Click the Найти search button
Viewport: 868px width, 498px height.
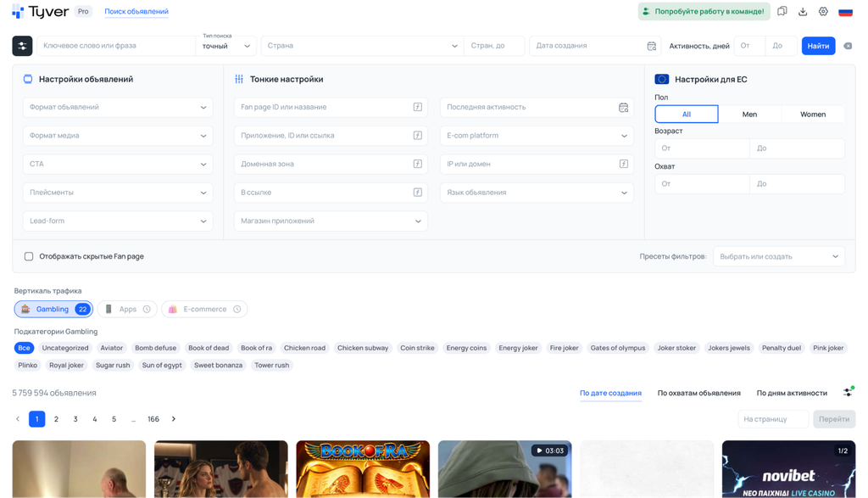pos(818,46)
